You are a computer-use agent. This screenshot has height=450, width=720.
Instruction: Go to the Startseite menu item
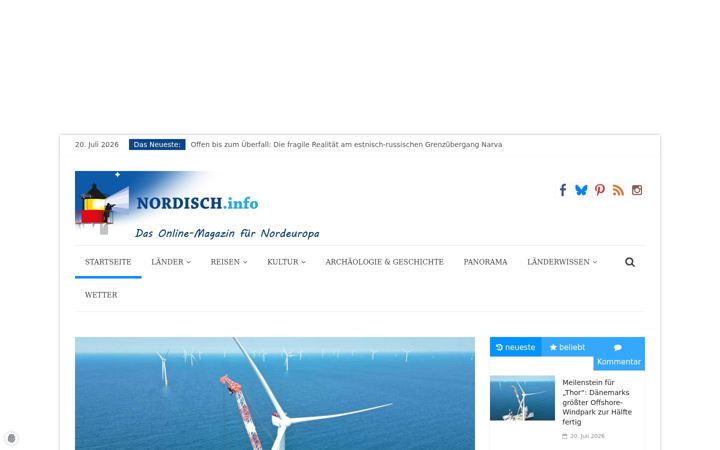[108, 262]
